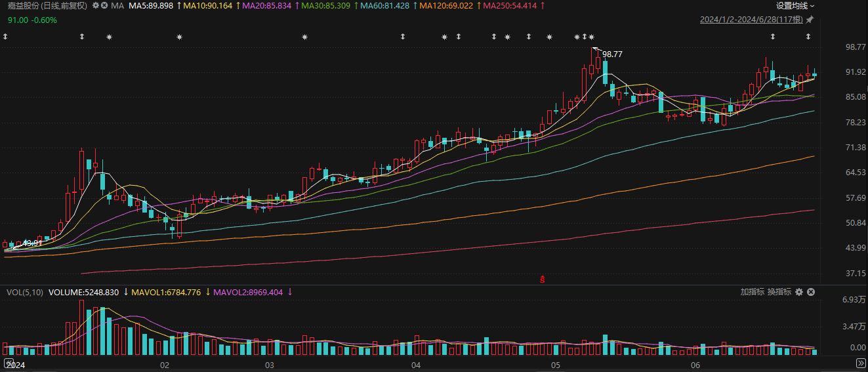Remove MA indicator with the top close icon
The width and height of the screenshot is (868, 372).
pyautogui.click(x=105, y=5)
